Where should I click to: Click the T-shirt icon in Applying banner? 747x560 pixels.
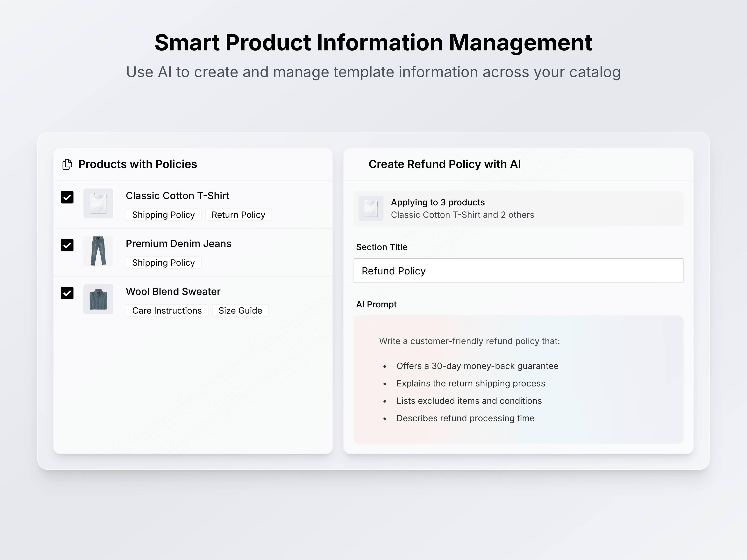click(x=371, y=208)
